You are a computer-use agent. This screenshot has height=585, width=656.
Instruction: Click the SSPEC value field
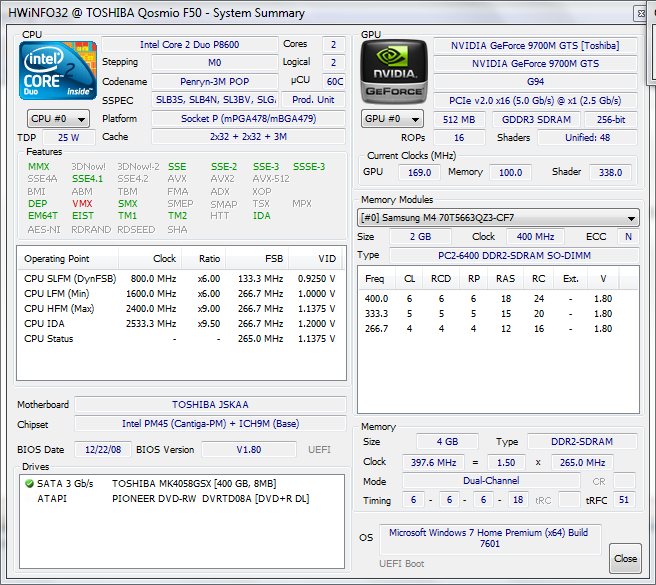click(215, 100)
